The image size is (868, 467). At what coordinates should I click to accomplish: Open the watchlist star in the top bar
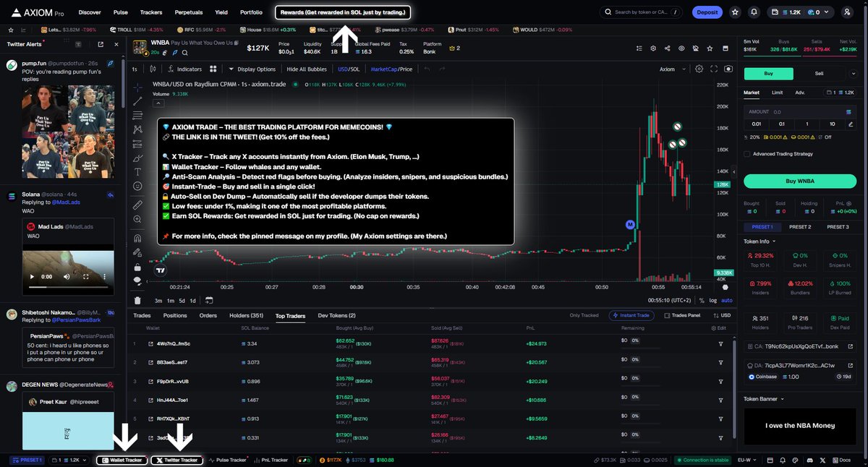pyautogui.click(x=736, y=12)
